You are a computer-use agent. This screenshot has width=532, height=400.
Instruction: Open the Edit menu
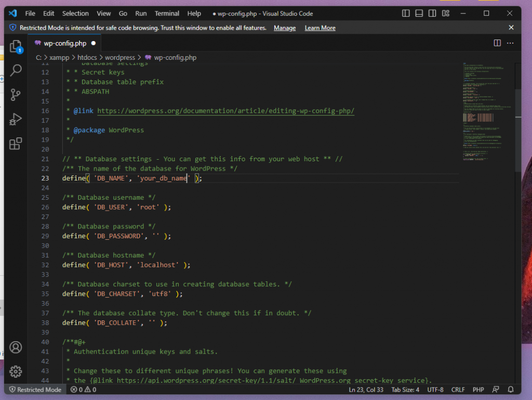pos(48,13)
